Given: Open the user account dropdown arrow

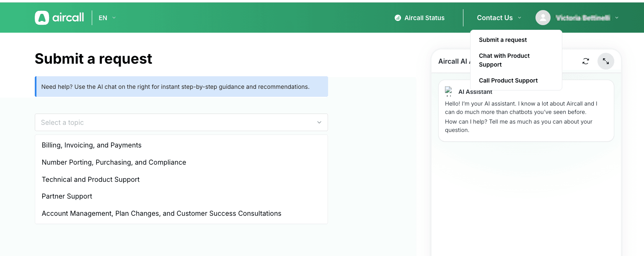Looking at the screenshot, I should [x=617, y=18].
